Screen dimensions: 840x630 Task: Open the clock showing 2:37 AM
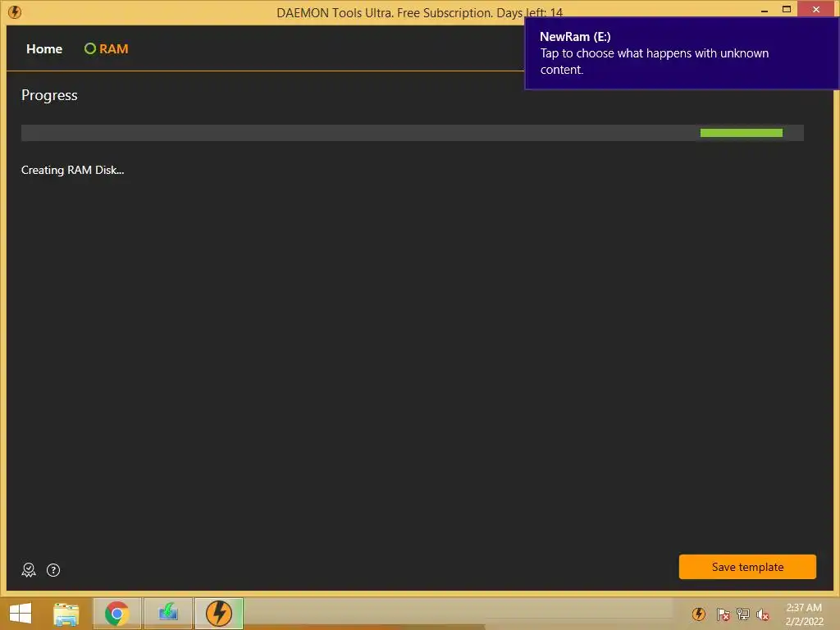click(x=804, y=614)
